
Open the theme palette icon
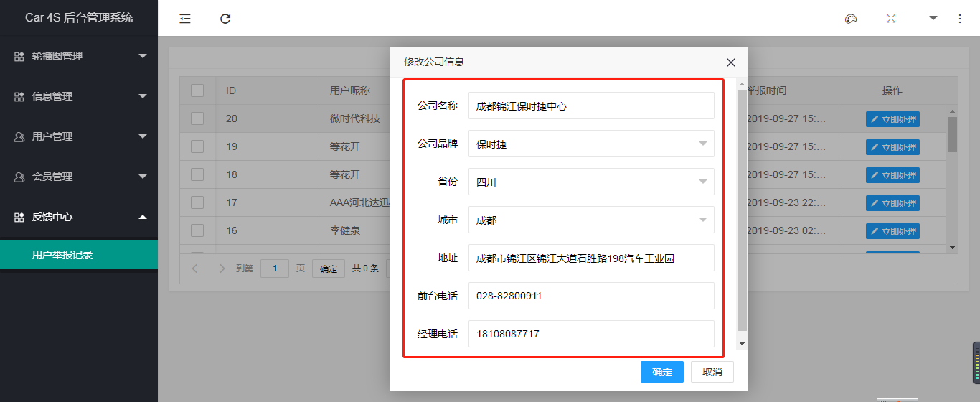pos(851,19)
